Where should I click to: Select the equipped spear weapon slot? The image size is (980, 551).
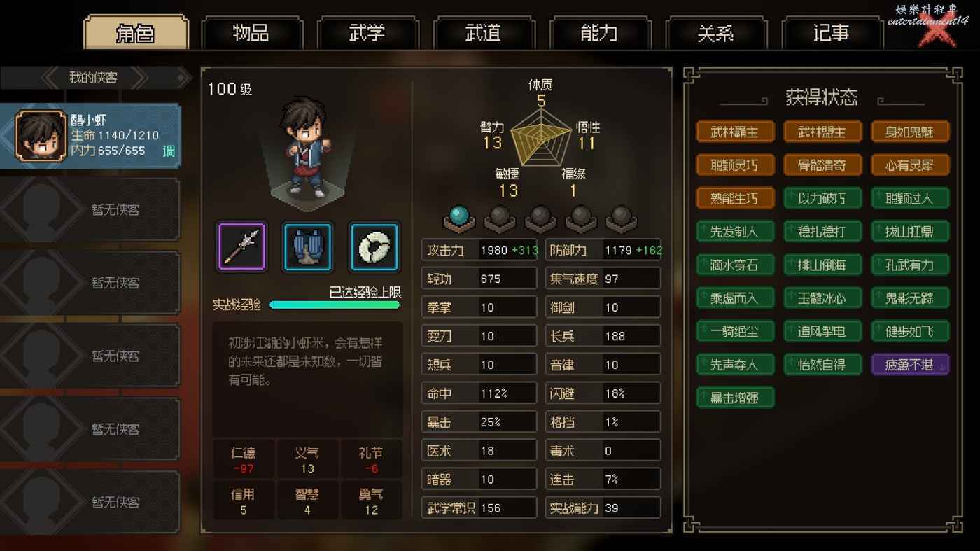coord(241,246)
